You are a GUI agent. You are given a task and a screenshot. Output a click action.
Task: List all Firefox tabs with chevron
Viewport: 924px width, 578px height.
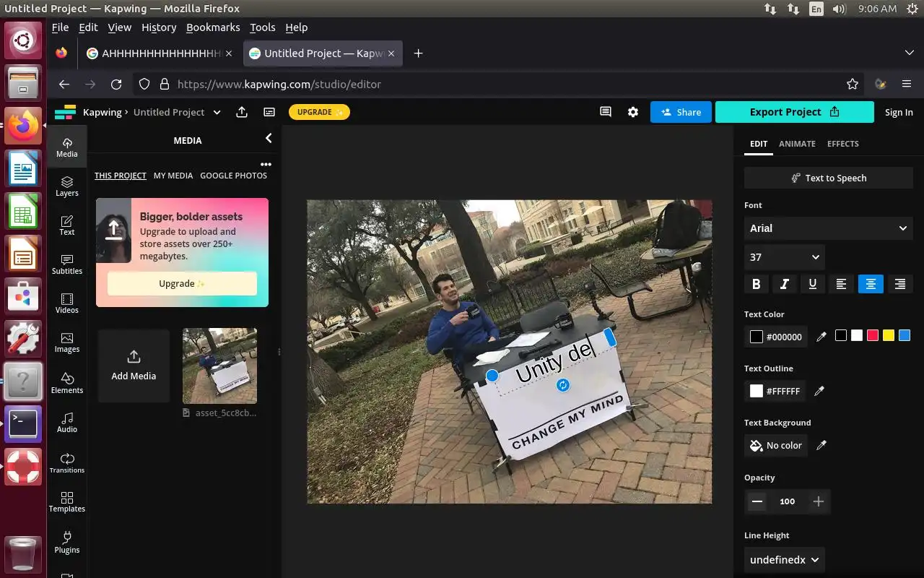[x=909, y=53]
